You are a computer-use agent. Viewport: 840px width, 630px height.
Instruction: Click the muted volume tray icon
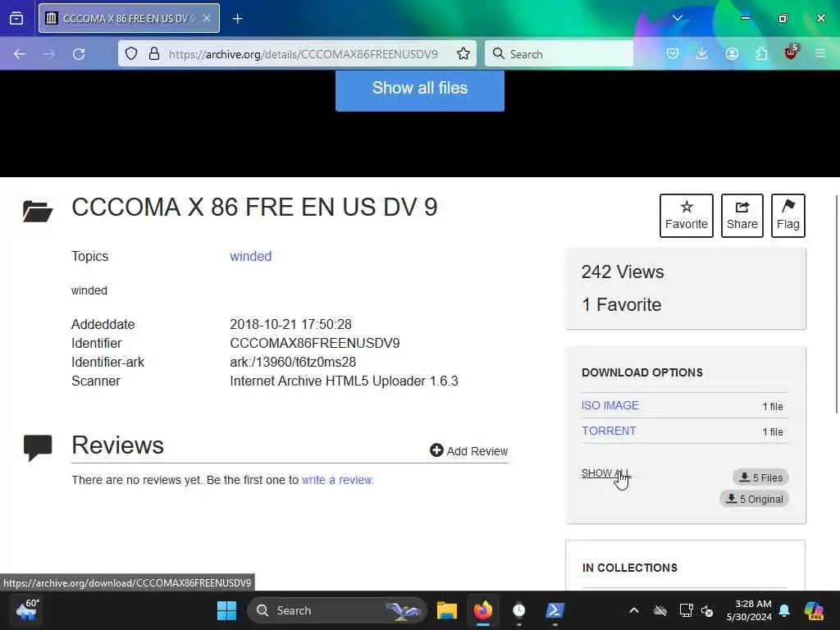707,610
